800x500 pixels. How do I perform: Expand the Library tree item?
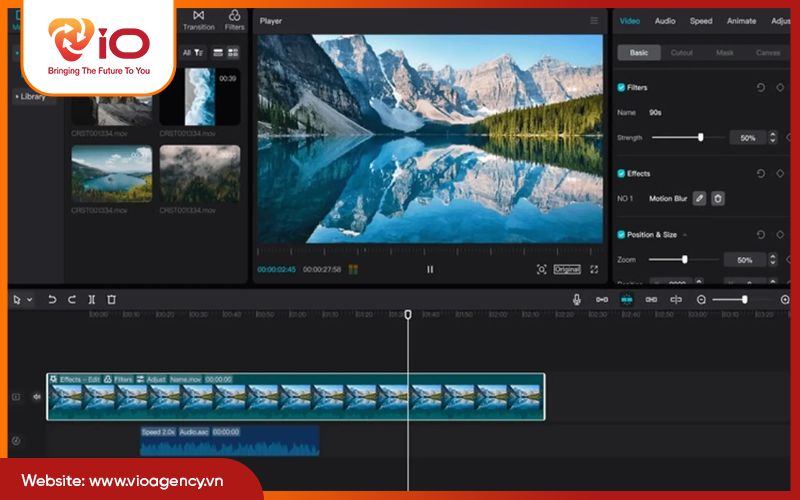pos(32,96)
